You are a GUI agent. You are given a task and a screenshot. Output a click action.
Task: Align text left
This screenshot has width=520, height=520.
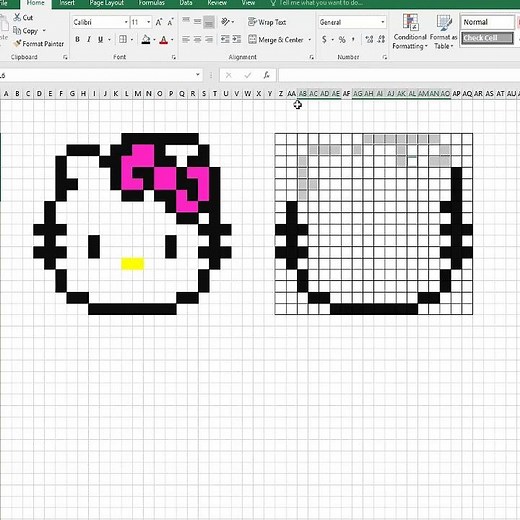pos(186,40)
